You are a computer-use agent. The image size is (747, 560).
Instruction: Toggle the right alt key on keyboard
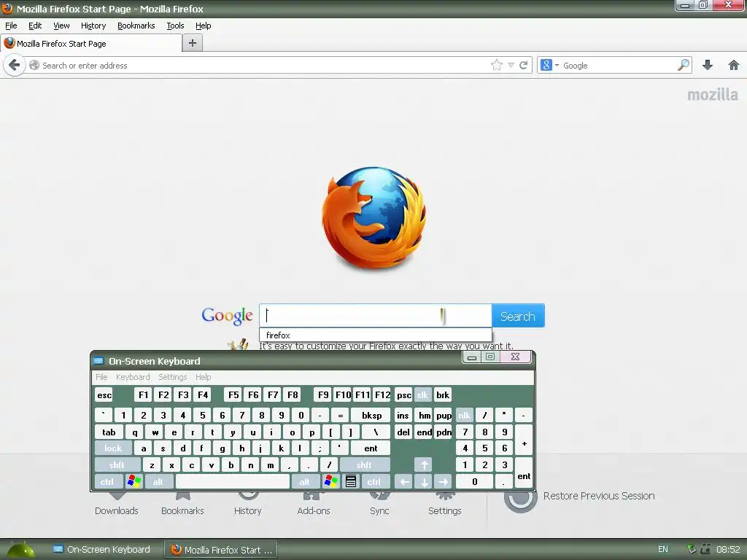pos(306,481)
